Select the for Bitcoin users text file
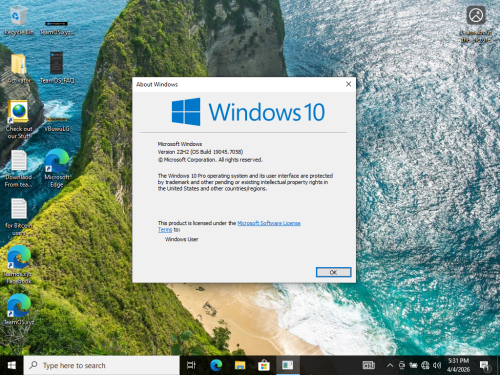Image resolution: width=500 pixels, height=375 pixels. coord(19,217)
